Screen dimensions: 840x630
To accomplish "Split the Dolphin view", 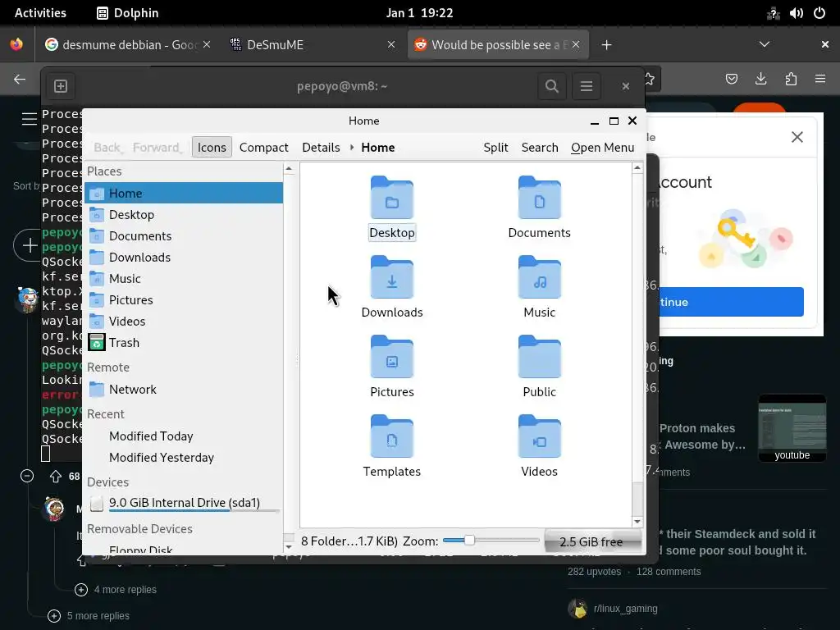I will point(495,148).
